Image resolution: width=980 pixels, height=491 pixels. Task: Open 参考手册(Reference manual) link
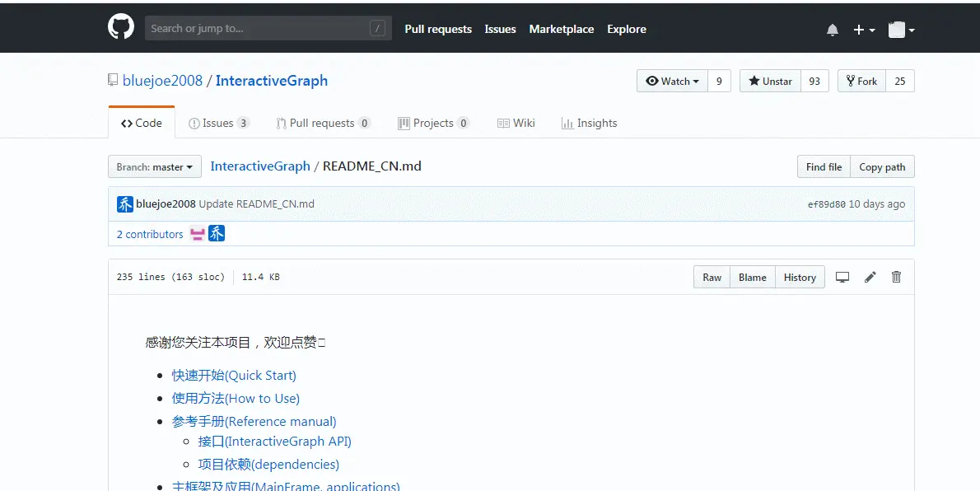point(254,422)
